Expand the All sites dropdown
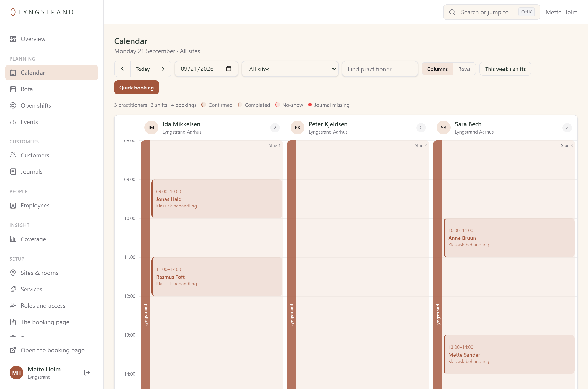 [x=290, y=69]
